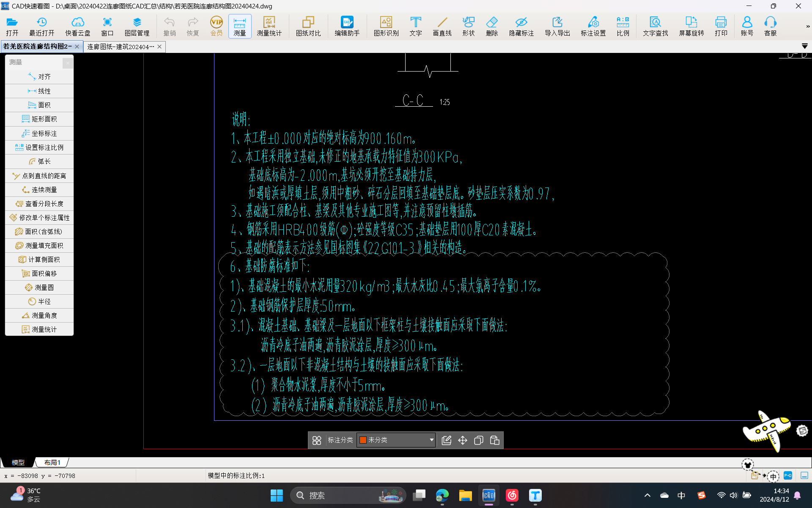Select the 画直线 draw line tool

442,26
